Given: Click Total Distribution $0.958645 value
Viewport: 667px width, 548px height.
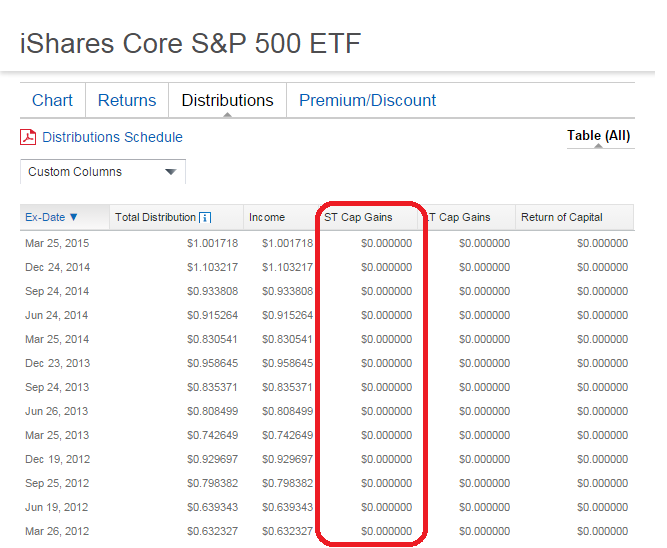Looking at the screenshot, I should (213, 363).
